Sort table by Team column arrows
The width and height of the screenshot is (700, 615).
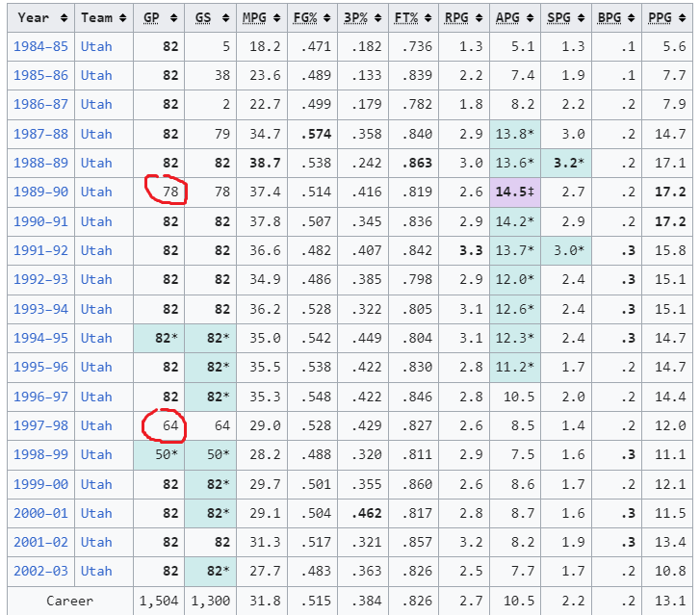pos(123,18)
